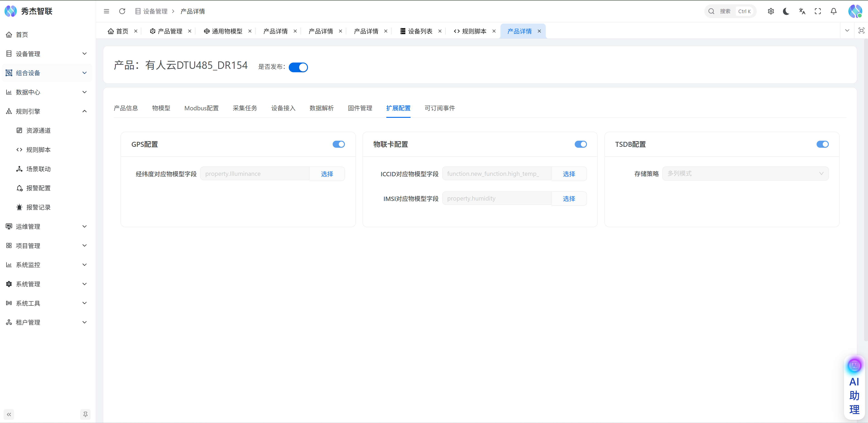Toggle the 物联卡配置 switch

[x=581, y=144]
